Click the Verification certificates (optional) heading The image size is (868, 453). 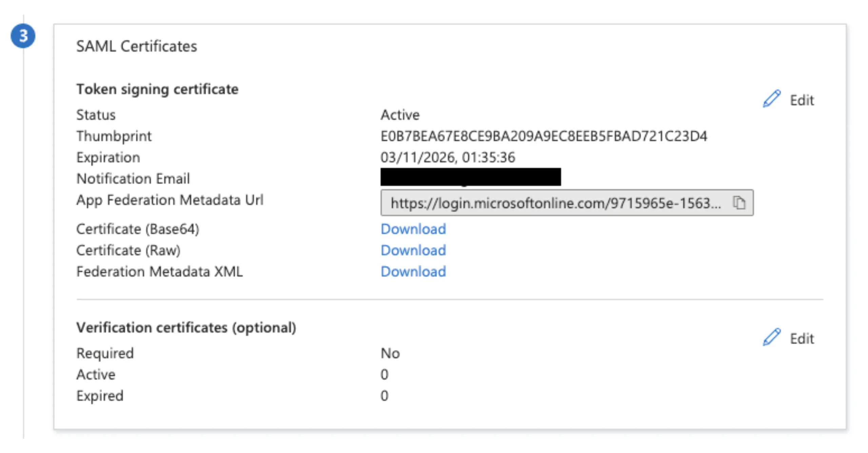(x=186, y=328)
